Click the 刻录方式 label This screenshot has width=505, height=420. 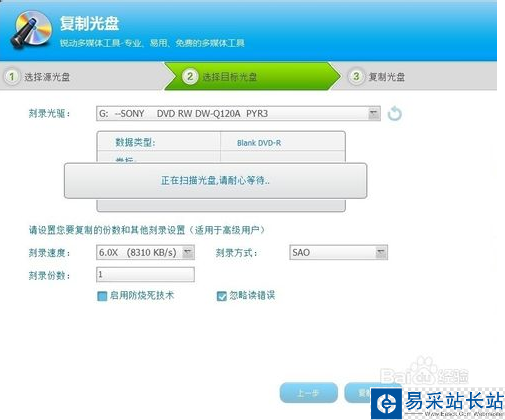(236, 253)
